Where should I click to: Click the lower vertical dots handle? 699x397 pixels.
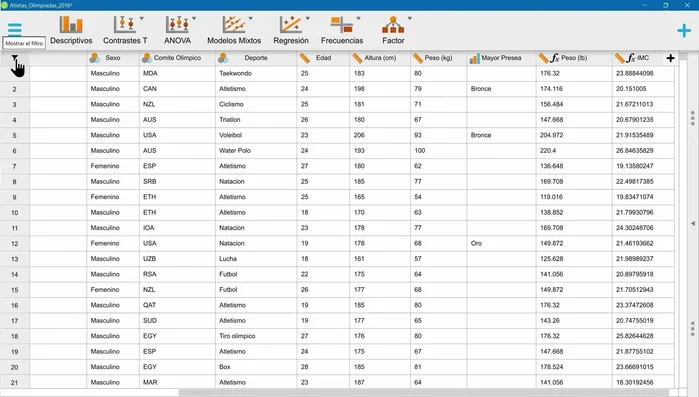(692, 328)
